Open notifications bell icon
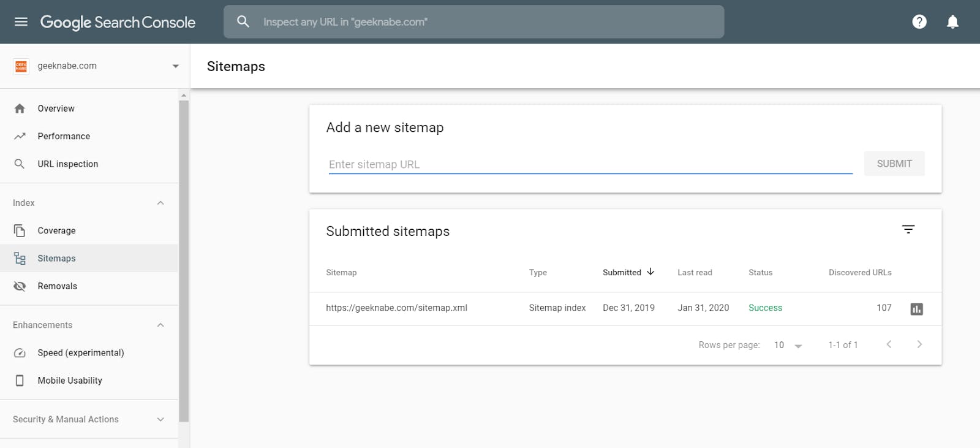The height and width of the screenshot is (448, 980). click(952, 22)
